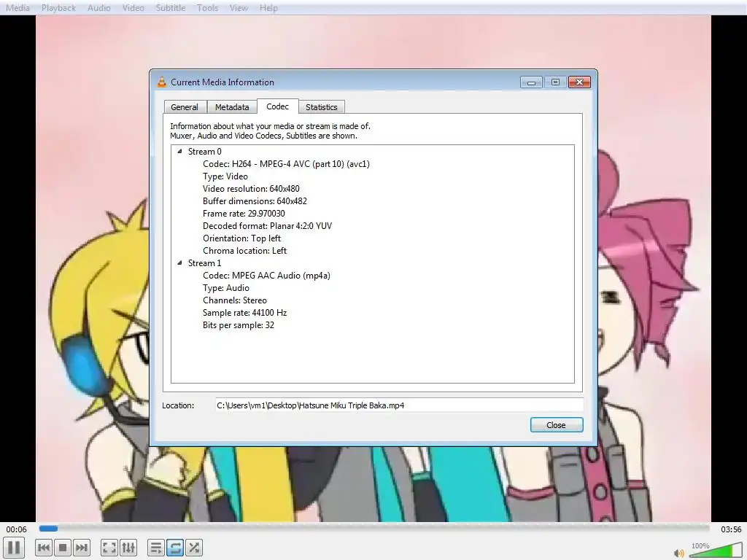
Task: Switch to the Statistics tab
Action: [322, 107]
